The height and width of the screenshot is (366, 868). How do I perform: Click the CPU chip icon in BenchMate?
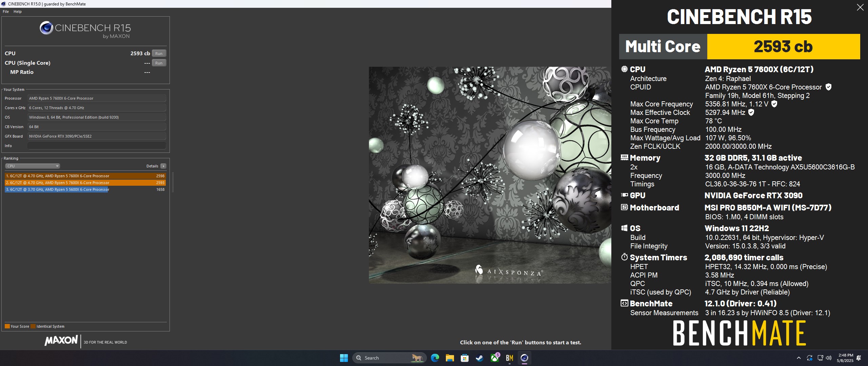click(624, 69)
